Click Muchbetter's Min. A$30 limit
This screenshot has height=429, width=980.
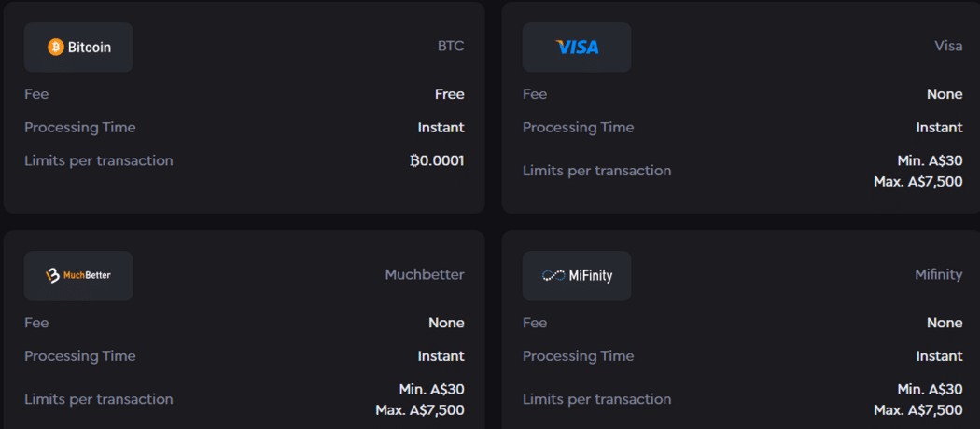(431, 389)
